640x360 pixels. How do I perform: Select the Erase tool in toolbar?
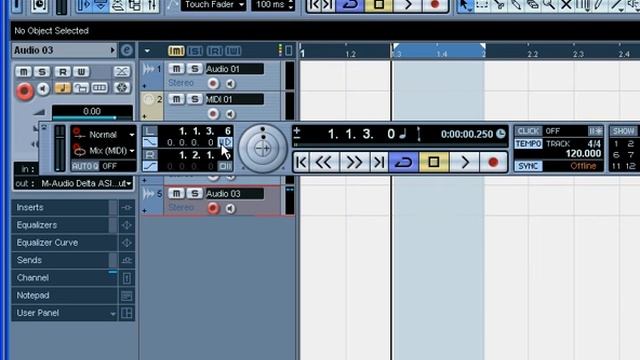532,5
